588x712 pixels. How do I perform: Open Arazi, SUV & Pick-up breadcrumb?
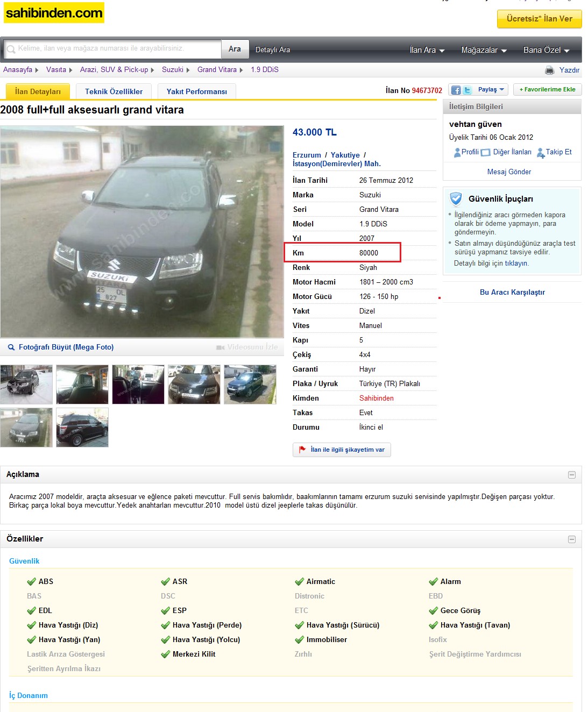[x=114, y=70]
